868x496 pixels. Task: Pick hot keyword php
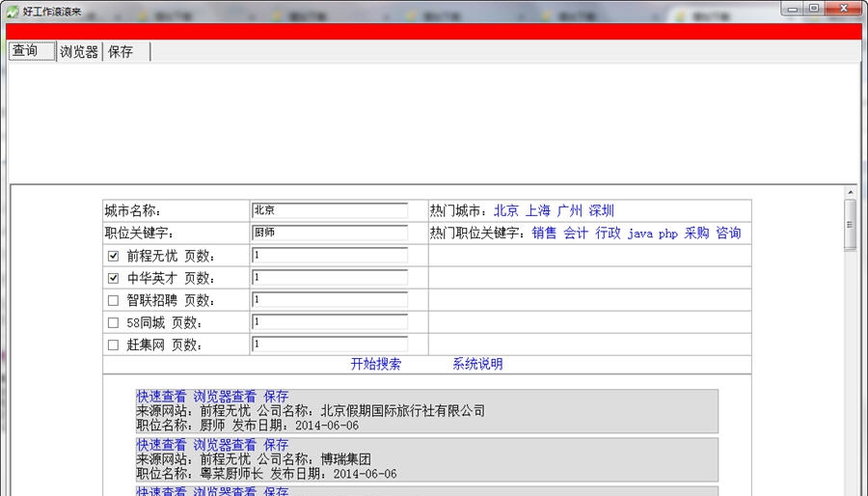(668, 234)
